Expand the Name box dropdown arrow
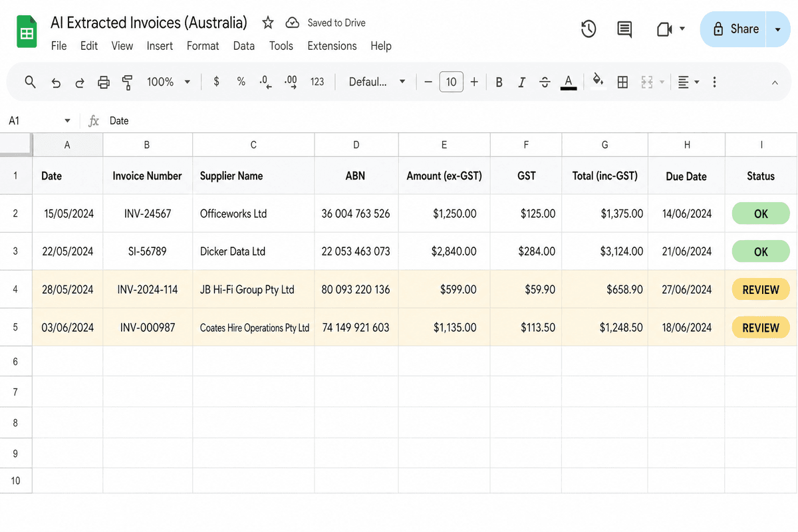This screenshot has width=798, height=532. click(67, 120)
